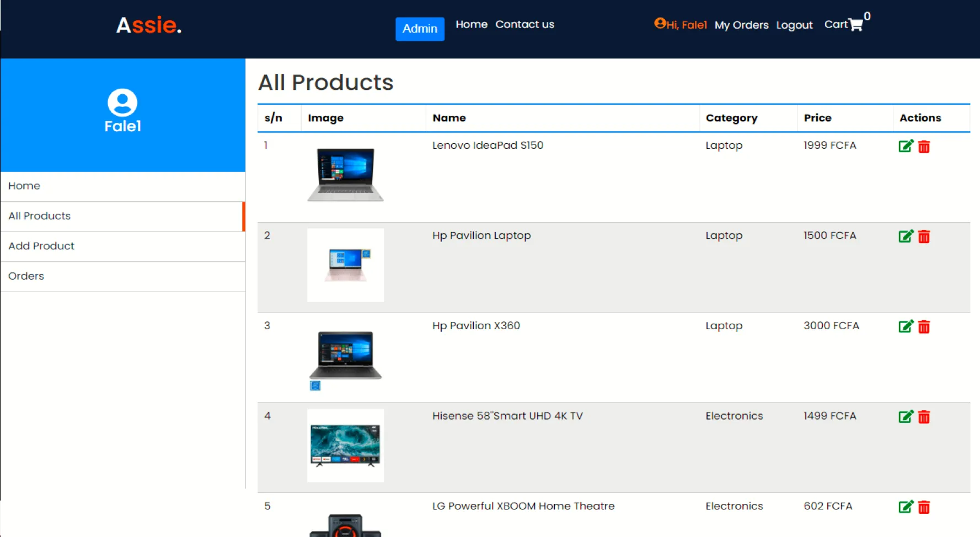Click the LG Powerful XBOOM Home Theatre name
The width and height of the screenshot is (980, 537).
pyautogui.click(x=523, y=506)
